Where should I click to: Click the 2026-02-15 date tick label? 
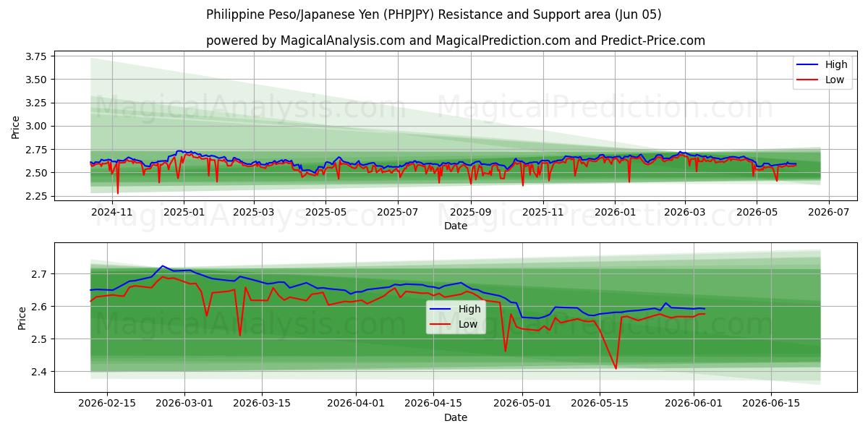click(x=107, y=404)
